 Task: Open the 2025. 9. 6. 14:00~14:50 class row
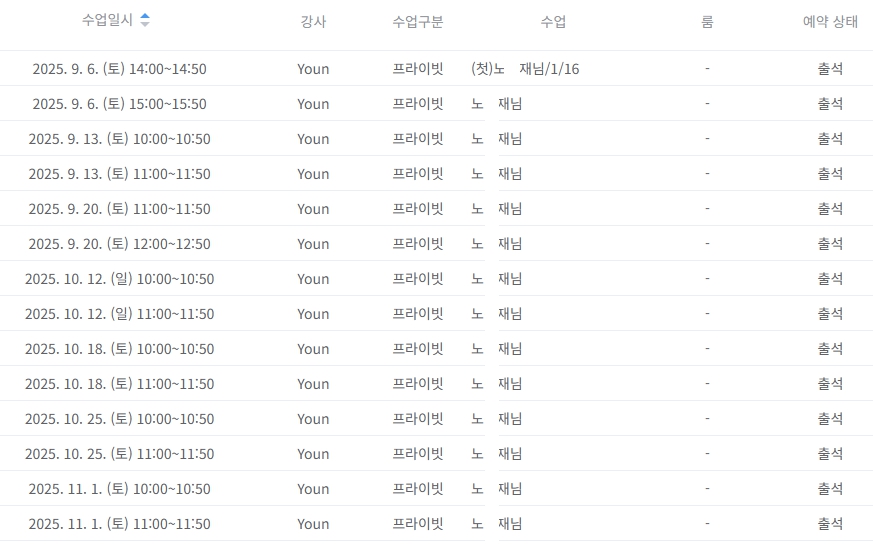click(x=119, y=69)
